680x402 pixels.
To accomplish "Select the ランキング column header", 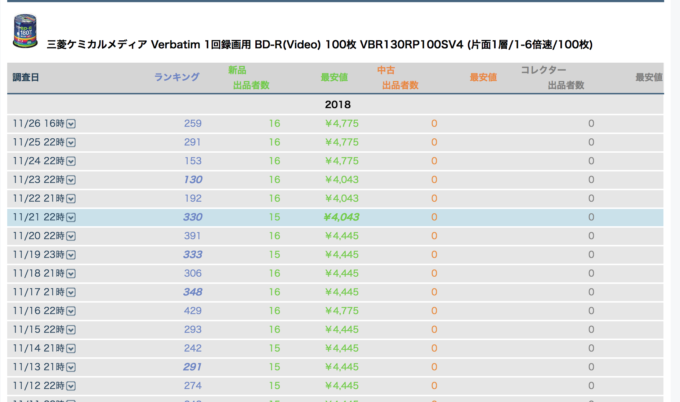I will 177,77.
